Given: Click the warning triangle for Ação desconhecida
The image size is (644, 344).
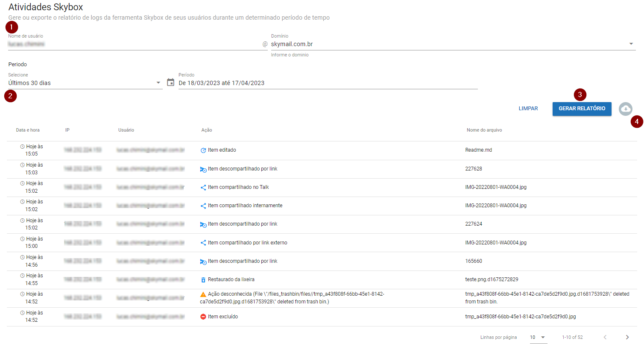Looking at the screenshot, I should tap(203, 294).
